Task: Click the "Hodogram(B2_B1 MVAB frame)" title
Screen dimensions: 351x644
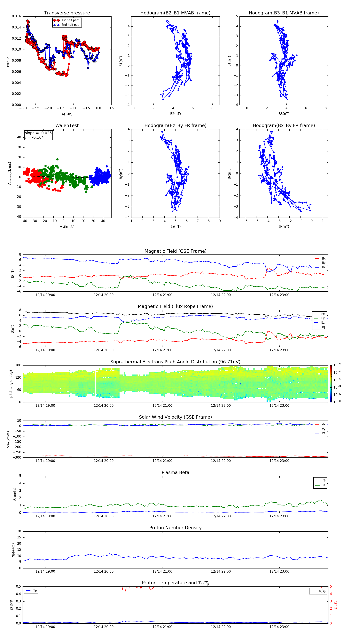Action: [x=175, y=13]
